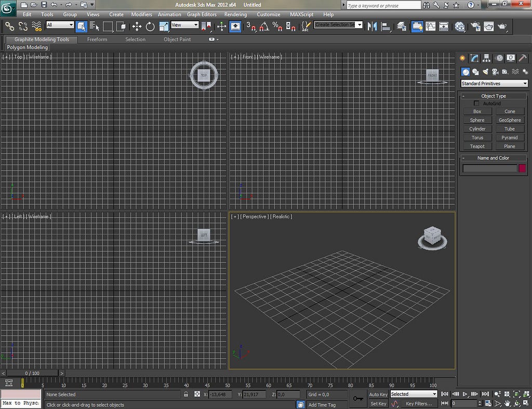Open the object color swatch
The width and height of the screenshot is (532, 409).
522,168
